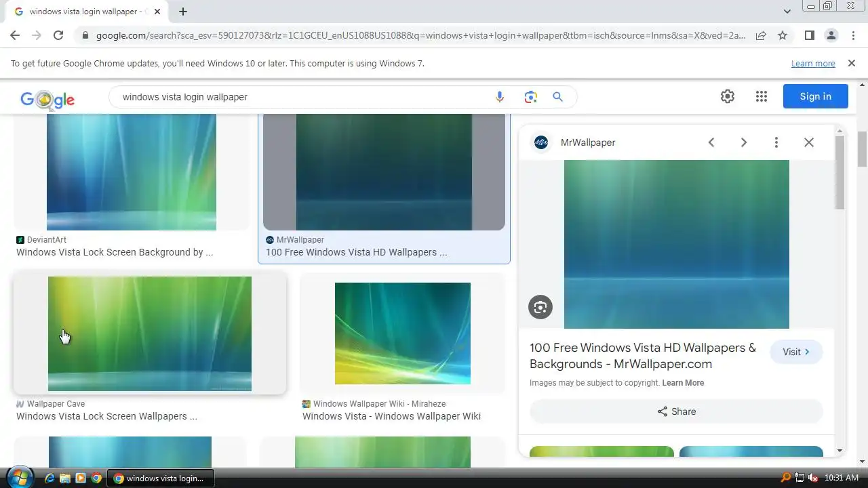Search by image with Lens icon
Viewport: 868px width, 488px height.
click(530, 97)
